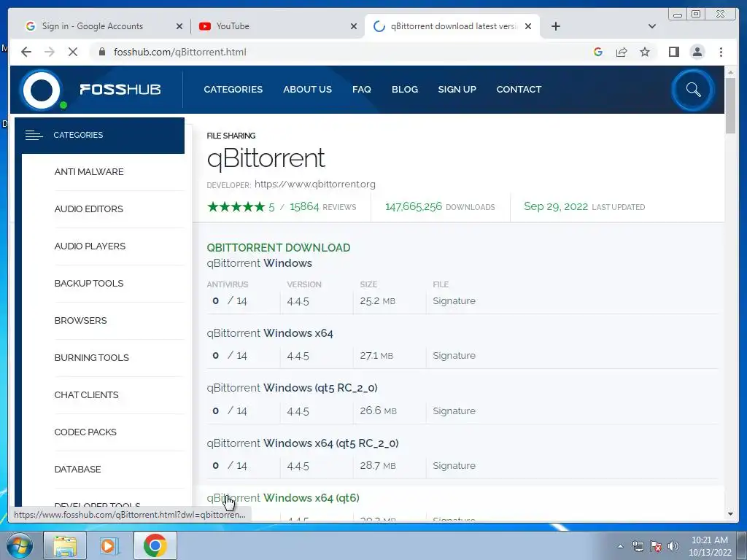
Task: Open Signature for 27.1 MB file
Action: click(454, 356)
